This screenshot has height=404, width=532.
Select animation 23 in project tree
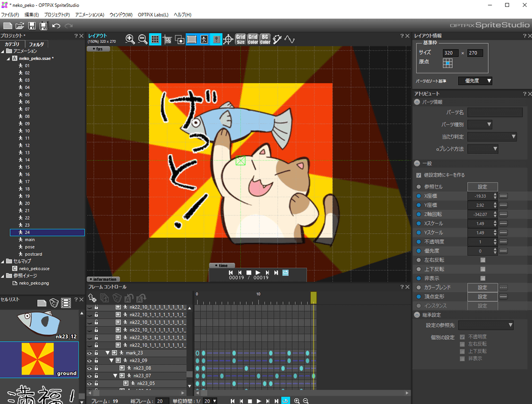click(27, 225)
